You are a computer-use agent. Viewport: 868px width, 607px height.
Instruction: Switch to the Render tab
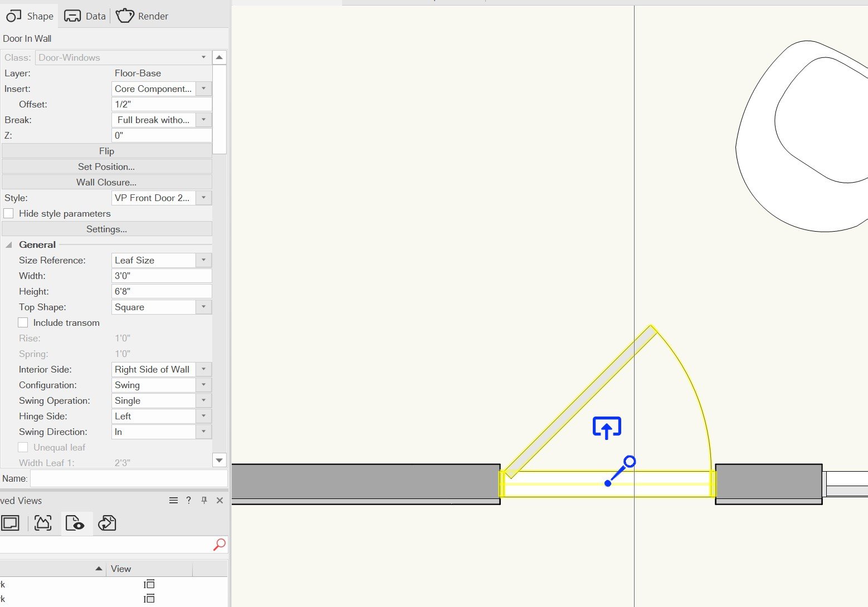[142, 16]
